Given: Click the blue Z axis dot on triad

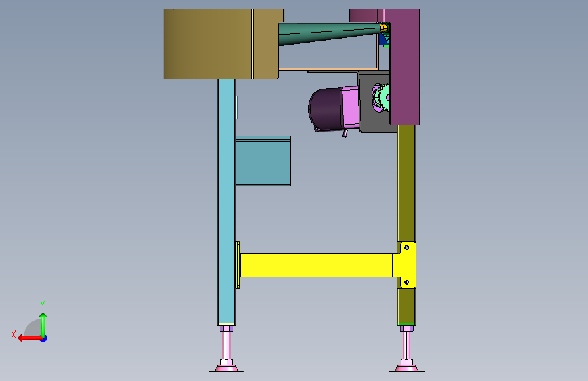Looking at the screenshot, I should pos(44,338).
